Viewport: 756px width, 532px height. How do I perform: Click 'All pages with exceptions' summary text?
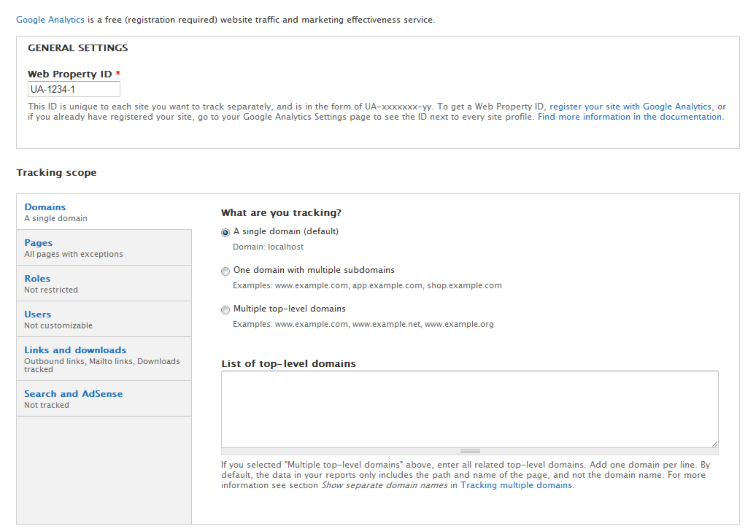click(73, 254)
